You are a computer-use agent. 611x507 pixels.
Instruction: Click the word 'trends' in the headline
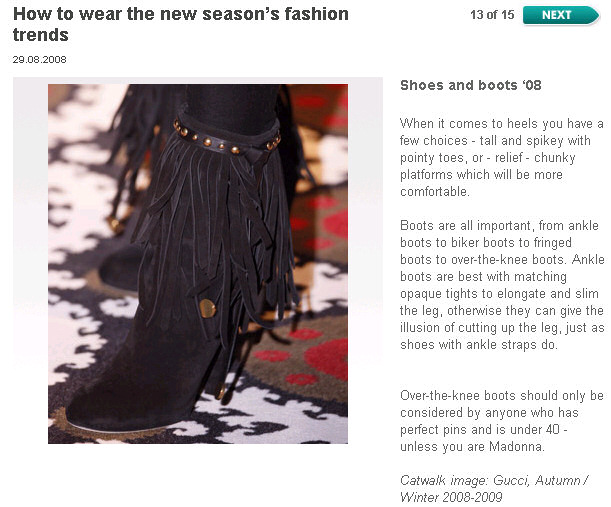click(41, 35)
